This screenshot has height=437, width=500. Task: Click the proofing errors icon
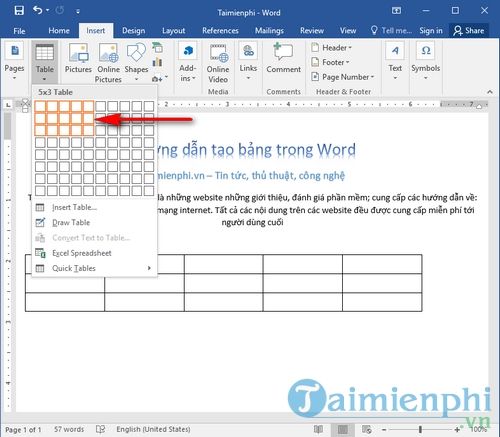pyautogui.click(x=100, y=429)
